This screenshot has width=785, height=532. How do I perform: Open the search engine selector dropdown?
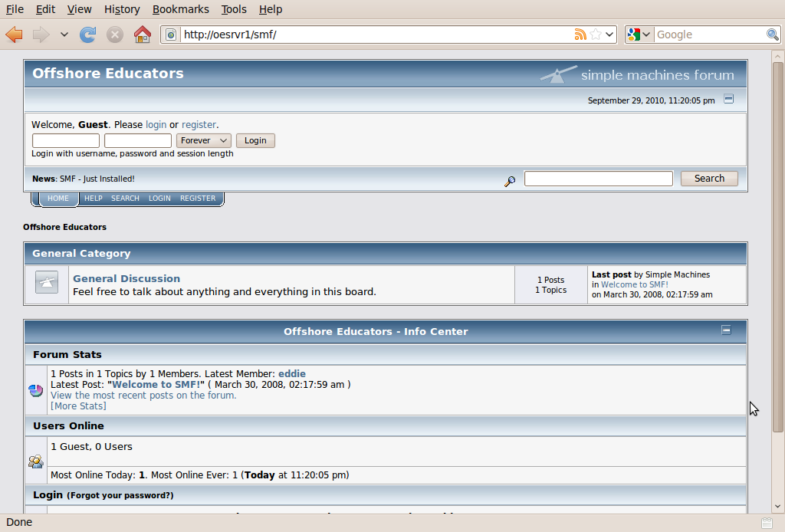(639, 34)
